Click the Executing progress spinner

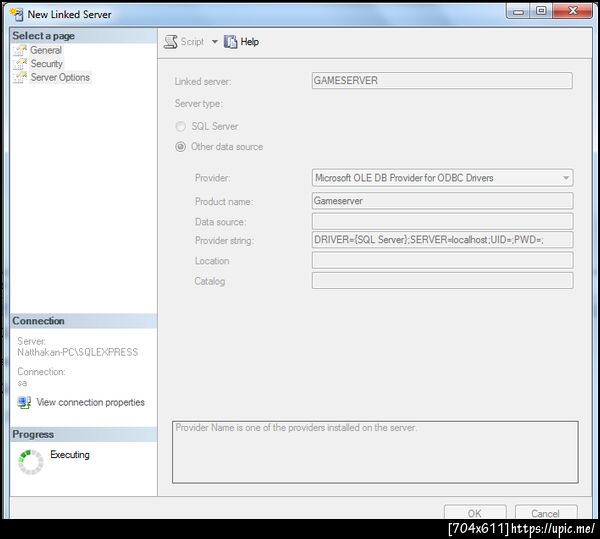tap(31, 462)
